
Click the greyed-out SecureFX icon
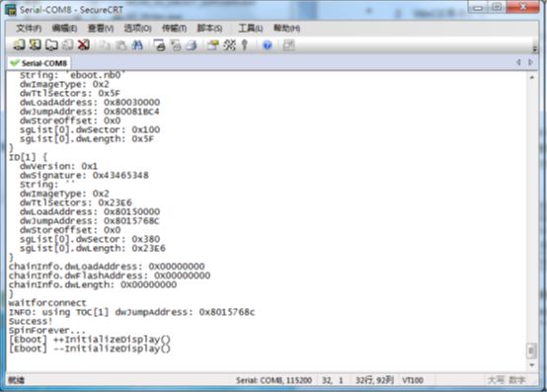tap(288, 45)
